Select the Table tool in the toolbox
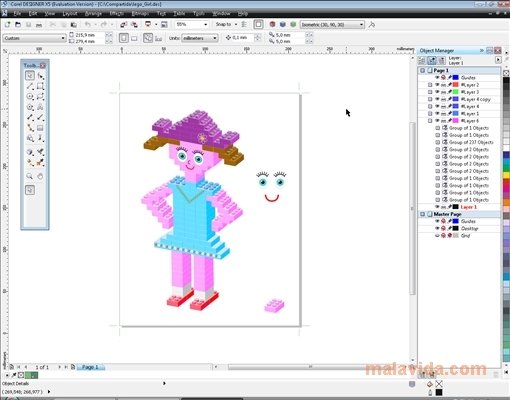Image resolution: width=510 pixels, height=400 pixels. coord(40,128)
